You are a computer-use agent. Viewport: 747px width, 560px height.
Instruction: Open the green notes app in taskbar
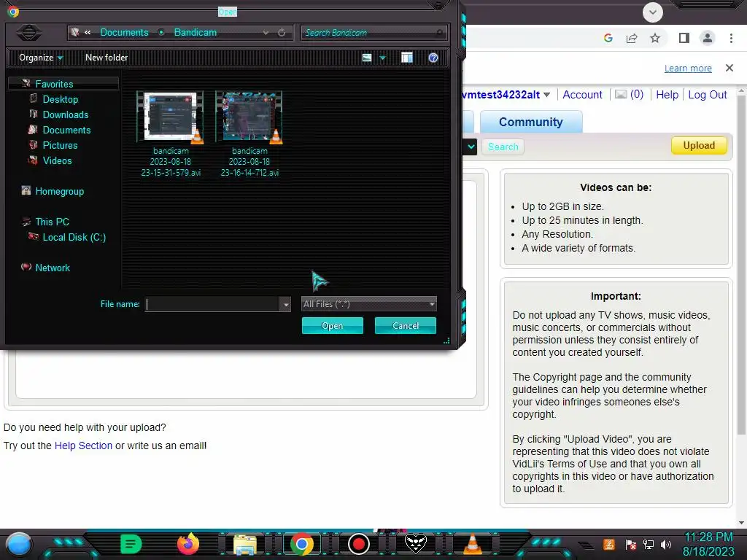pyautogui.click(x=131, y=544)
